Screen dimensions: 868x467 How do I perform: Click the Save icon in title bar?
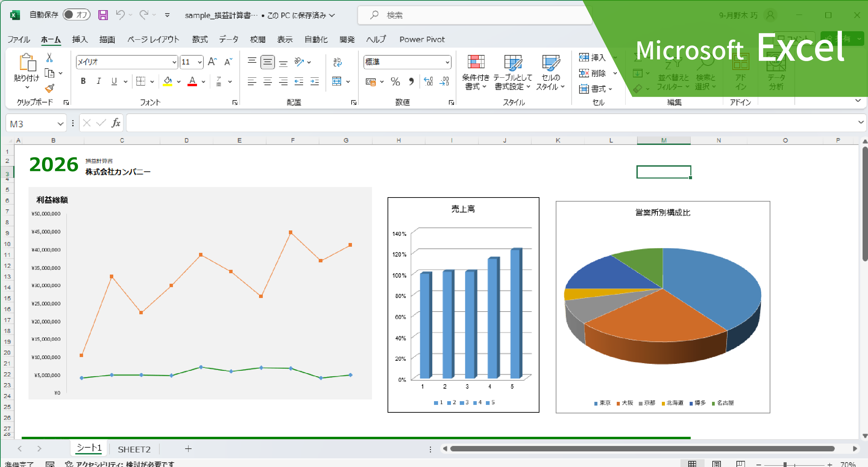pyautogui.click(x=103, y=15)
